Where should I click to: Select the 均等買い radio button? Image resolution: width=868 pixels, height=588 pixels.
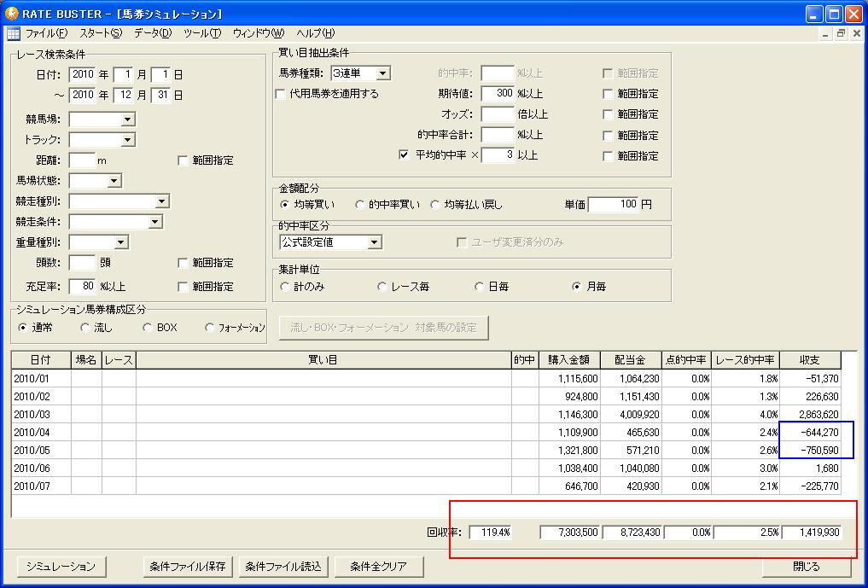point(284,205)
